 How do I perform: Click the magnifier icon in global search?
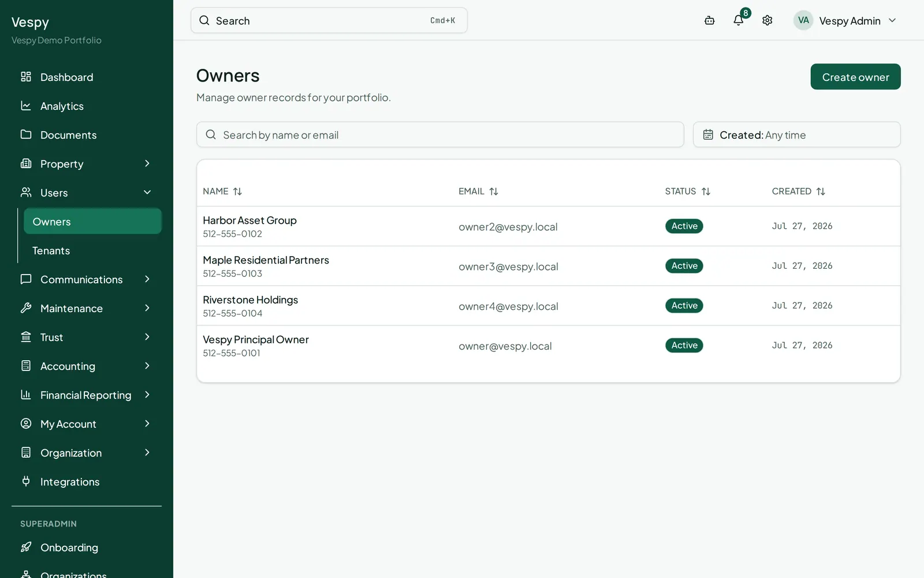204,21
